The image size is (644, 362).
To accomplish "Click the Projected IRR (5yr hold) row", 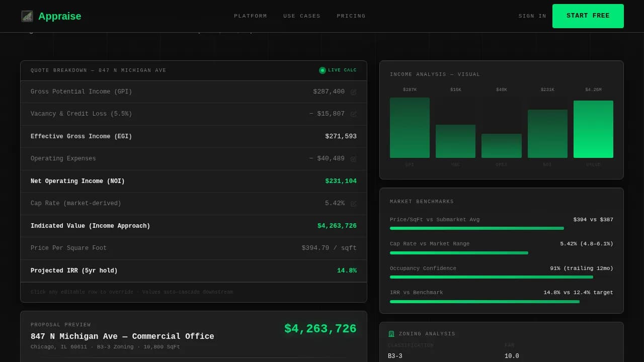I will click(193, 270).
